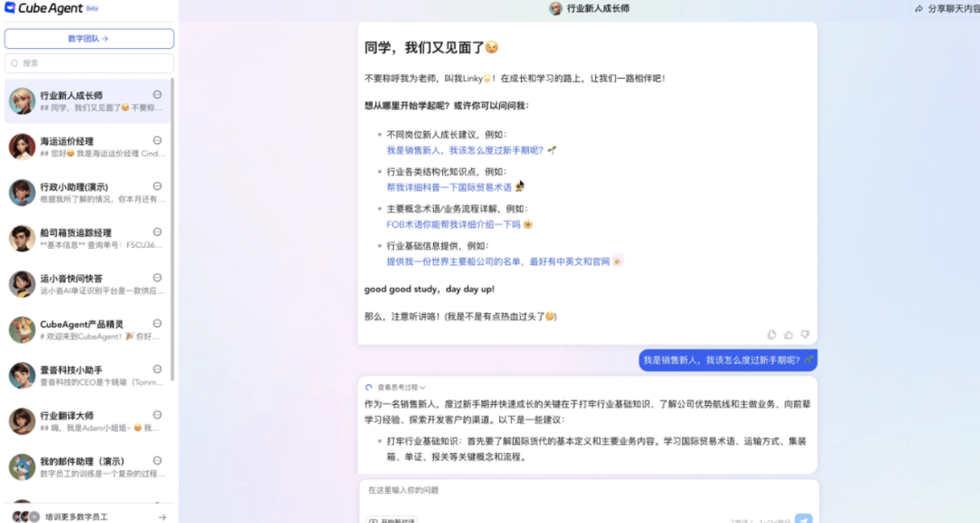This screenshot has height=523, width=980.
Task: Open the 壹沓科技小助手 chat
Action: [87, 375]
